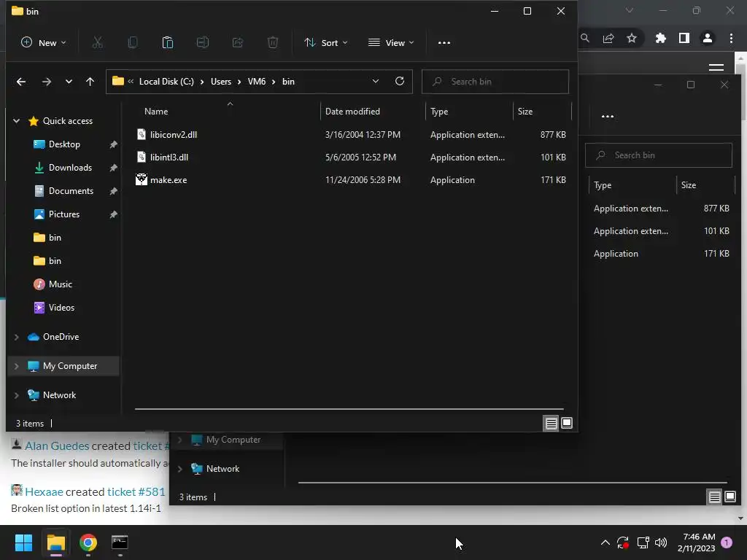This screenshot has width=747, height=560.
Task: Click the Paste clipboard icon
Action: 168,43
